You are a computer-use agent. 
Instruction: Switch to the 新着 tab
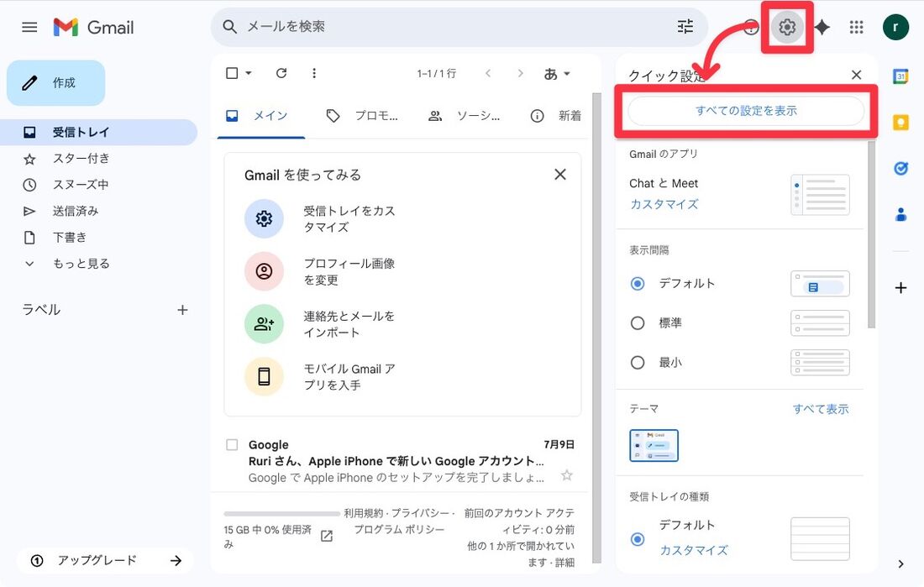(x=556, y=116)
